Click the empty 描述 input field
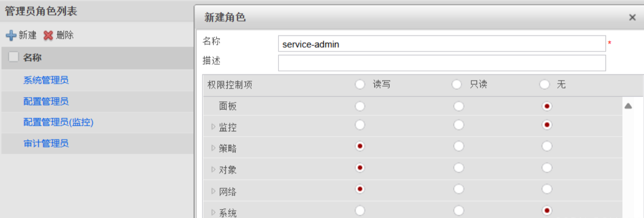The height and width of the screenshot is (218, 644). click(x=442, y=63)
